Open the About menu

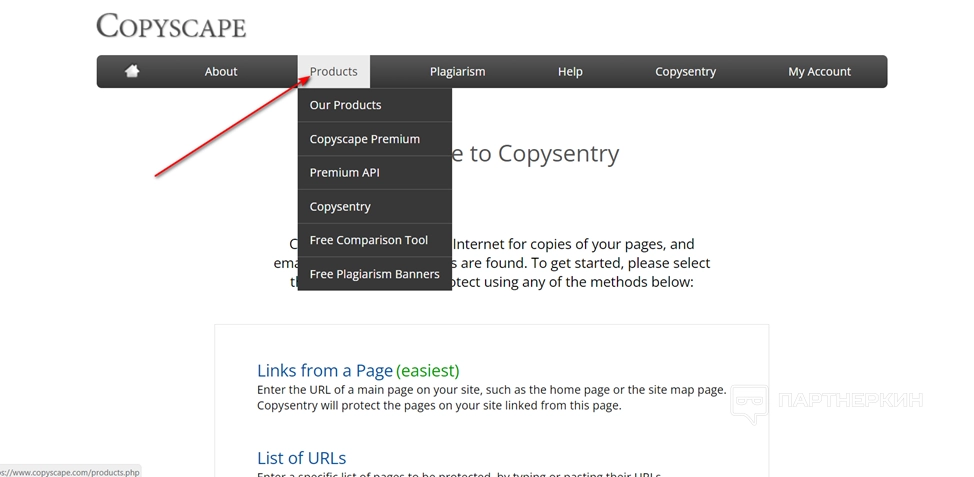(x=221, y=71)
